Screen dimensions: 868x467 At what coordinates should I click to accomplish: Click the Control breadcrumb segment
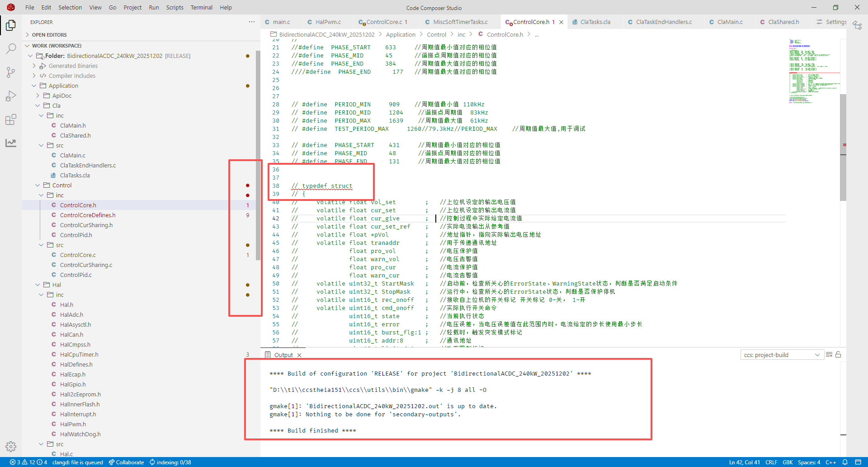pyautogui.click(x=436, y=34)
